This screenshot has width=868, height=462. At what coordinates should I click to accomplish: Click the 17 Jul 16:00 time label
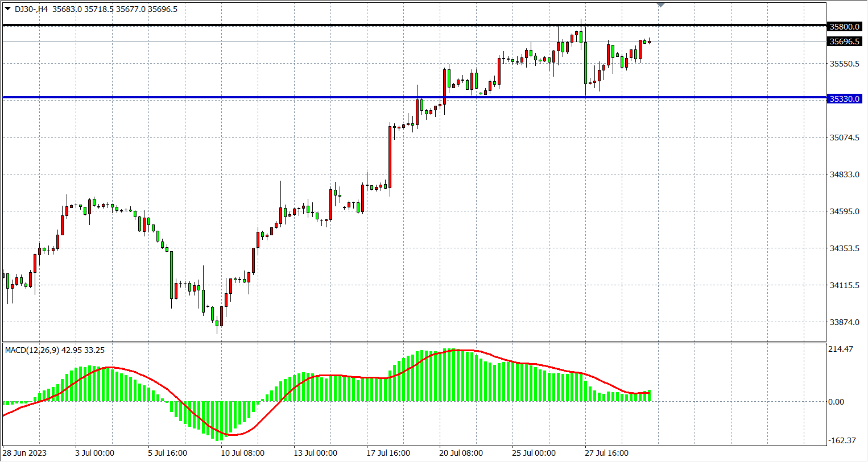click(x=388, y=453)
